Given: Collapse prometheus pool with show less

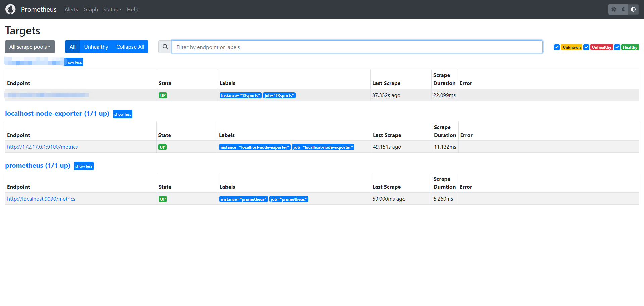Looking at the screenshot, I should click(x=84, y=166).
